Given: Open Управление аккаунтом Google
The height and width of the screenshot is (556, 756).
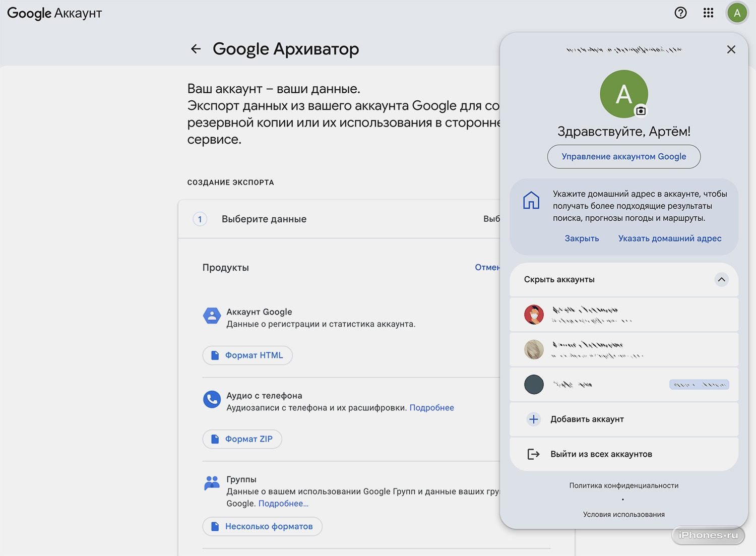Looking at the screenshot, I should coord(624,157).
